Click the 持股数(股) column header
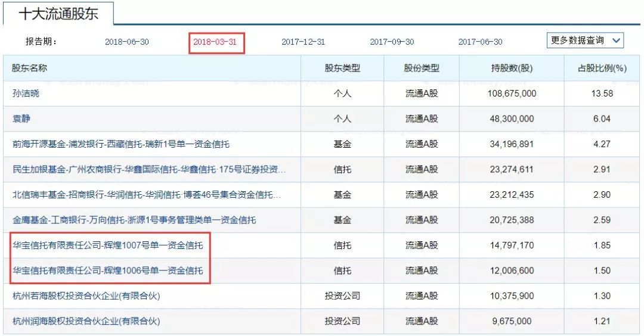Viewport: 644px width, 336px height. click(x=512, y=68)
